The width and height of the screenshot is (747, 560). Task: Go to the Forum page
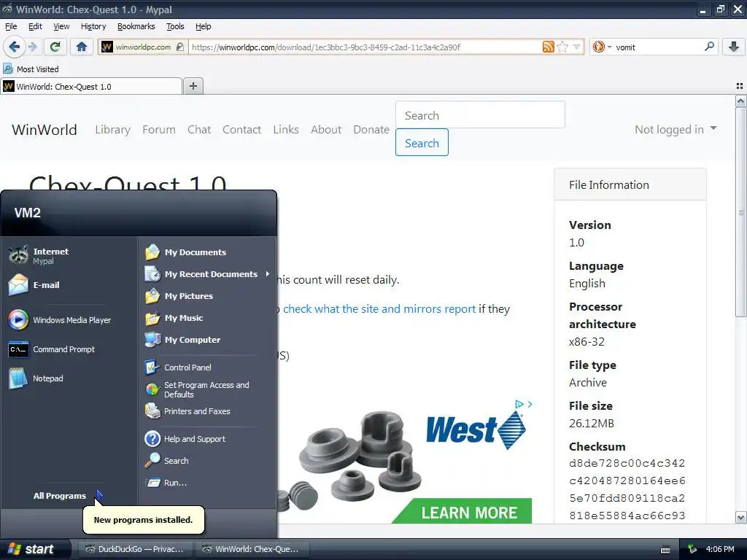click(158, 130)
